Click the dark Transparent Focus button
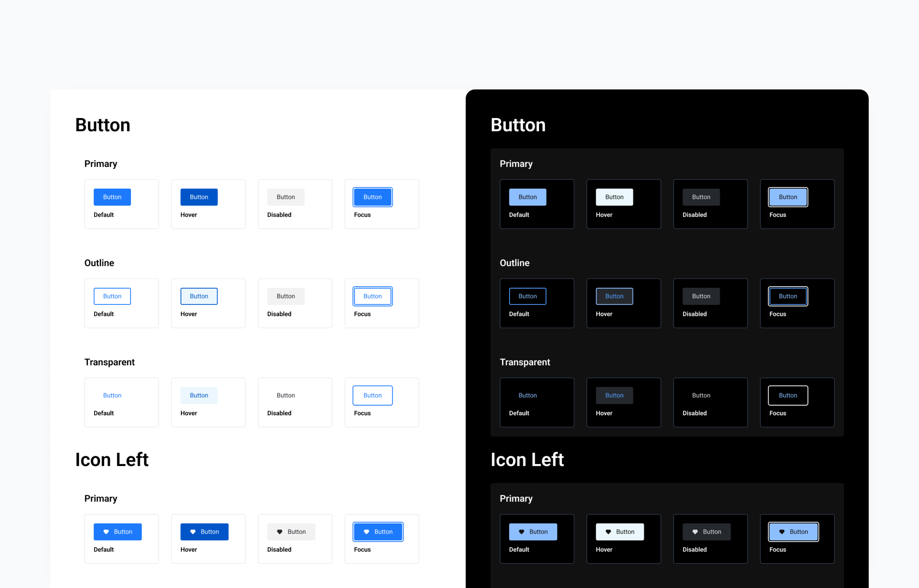Image resolution: width=919 pixels, height=588 pixels. pyautogui.click(x=788, y=396)
